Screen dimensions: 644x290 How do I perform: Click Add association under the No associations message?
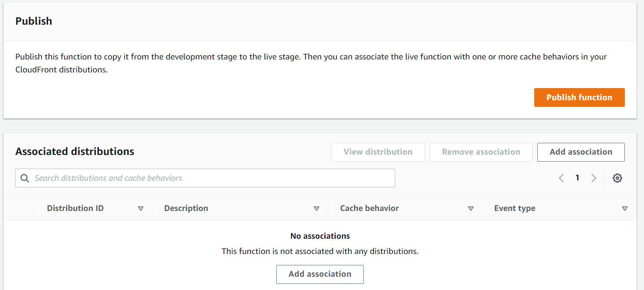(x=320, y=274)
